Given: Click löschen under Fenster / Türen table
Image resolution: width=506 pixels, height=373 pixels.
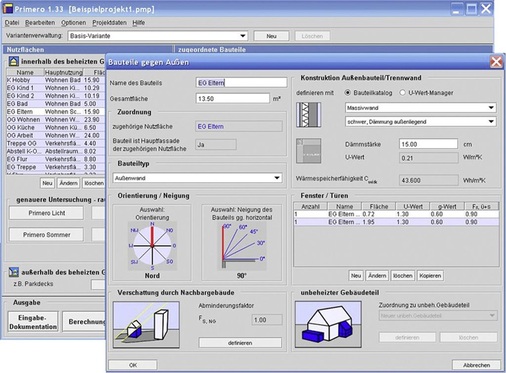Looking at the screenshot, I should tap(403, 276).
